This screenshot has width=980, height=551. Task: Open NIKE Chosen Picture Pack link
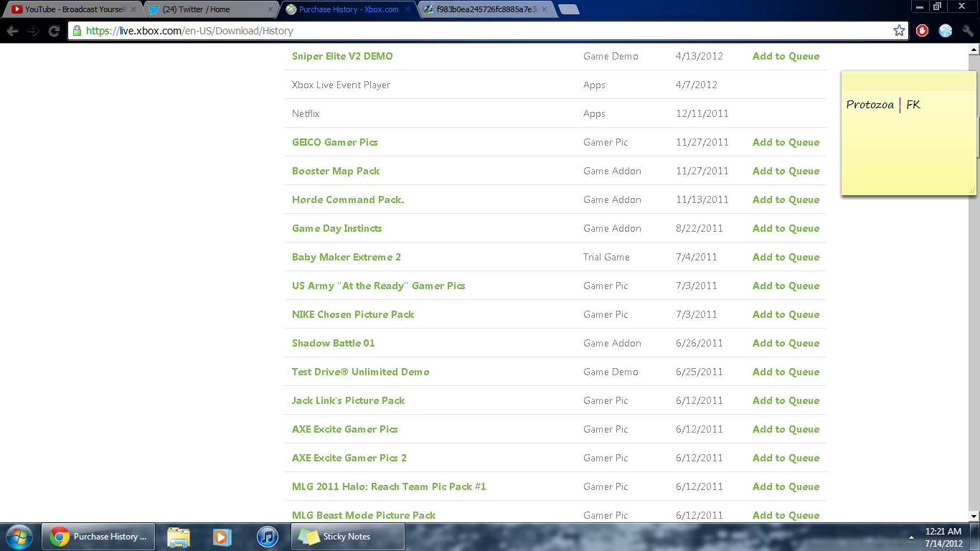click(x=353, y=314)
